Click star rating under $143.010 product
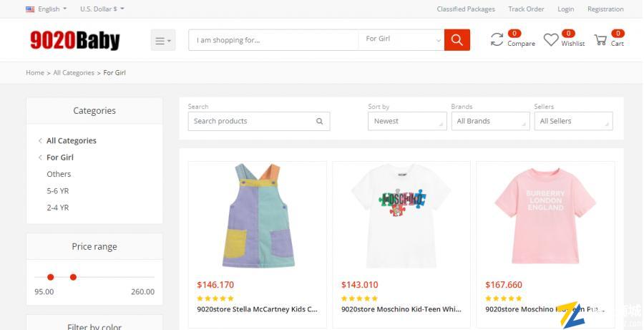Viewport: 644px width, 330px height. 359,299
